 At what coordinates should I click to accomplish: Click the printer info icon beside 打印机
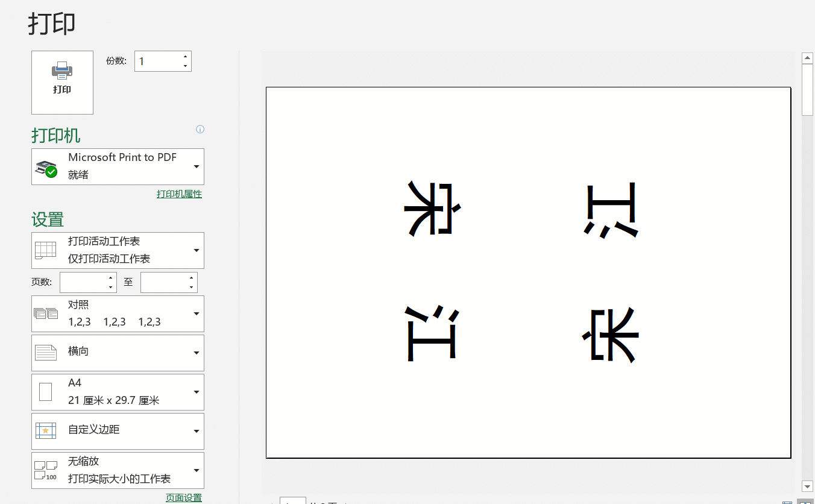click(200, 129)
